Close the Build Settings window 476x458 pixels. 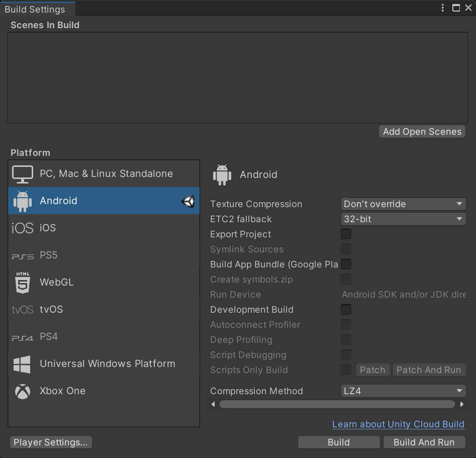468,8
